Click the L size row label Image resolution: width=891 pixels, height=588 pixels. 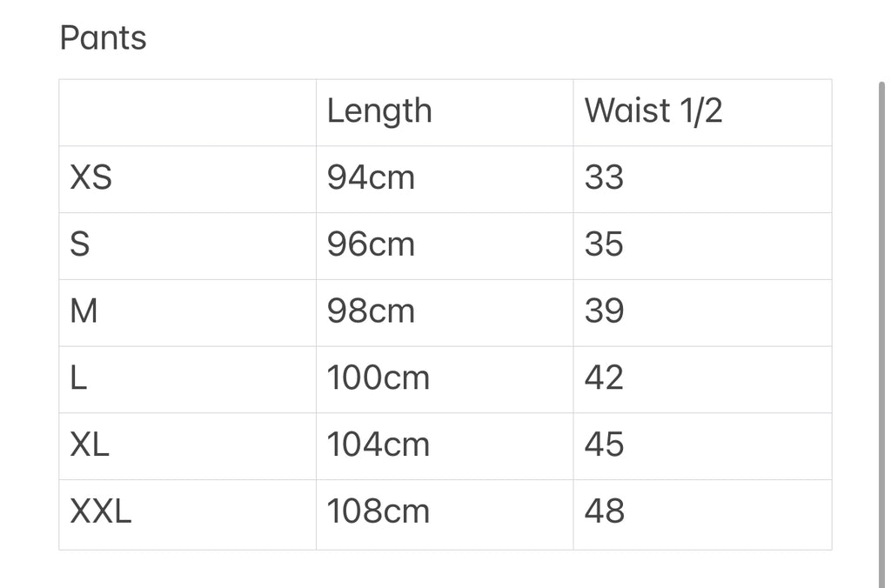(x=78, y=378)
